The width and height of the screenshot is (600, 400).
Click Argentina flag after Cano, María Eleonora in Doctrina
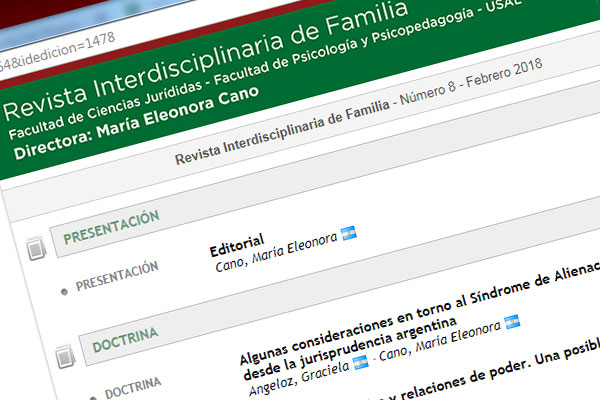tap(512, 322)
